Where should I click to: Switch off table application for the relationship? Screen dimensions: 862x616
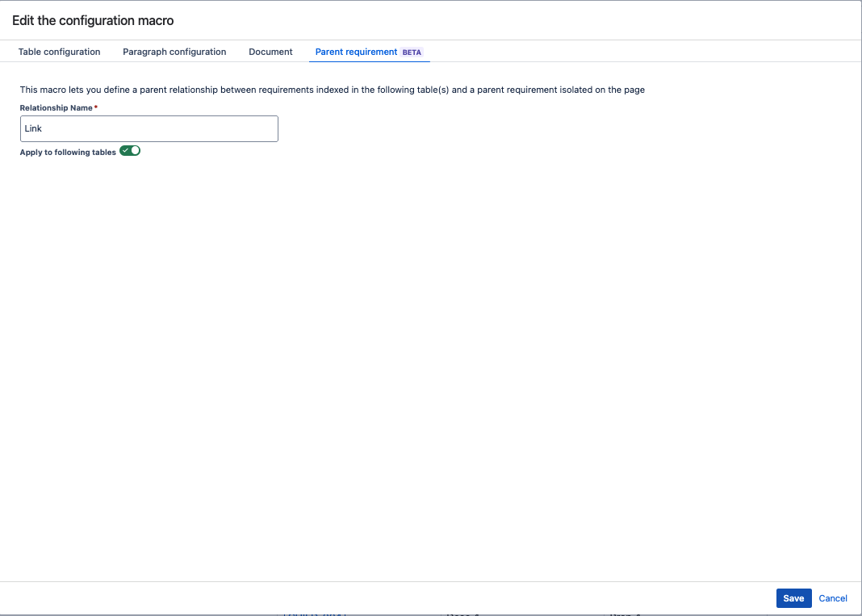tap(129, 151)
